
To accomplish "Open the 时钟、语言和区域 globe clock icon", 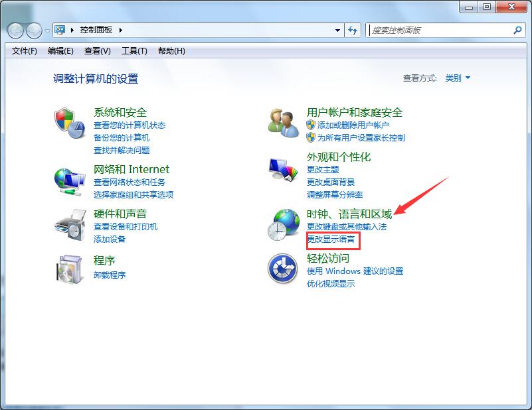I will pyautogui.click(x=284, y=225).
